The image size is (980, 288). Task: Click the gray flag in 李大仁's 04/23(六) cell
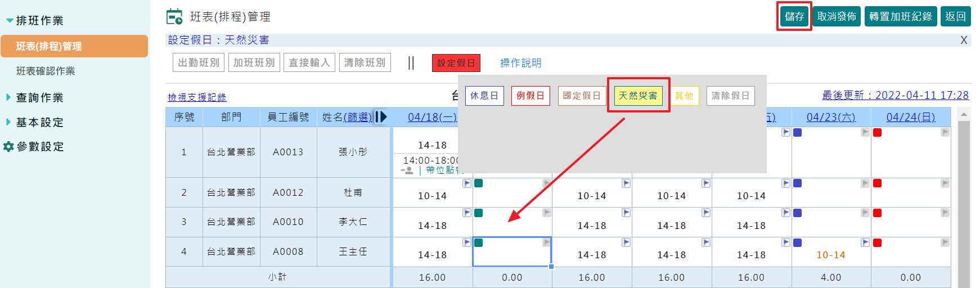click(x=865, y=213)
